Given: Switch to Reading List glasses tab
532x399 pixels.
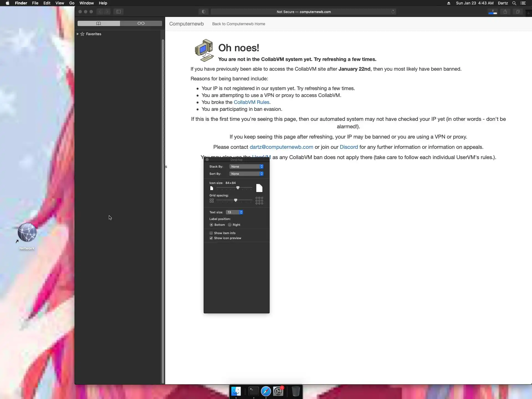Looking at the screenshot, I should point(141,23).
